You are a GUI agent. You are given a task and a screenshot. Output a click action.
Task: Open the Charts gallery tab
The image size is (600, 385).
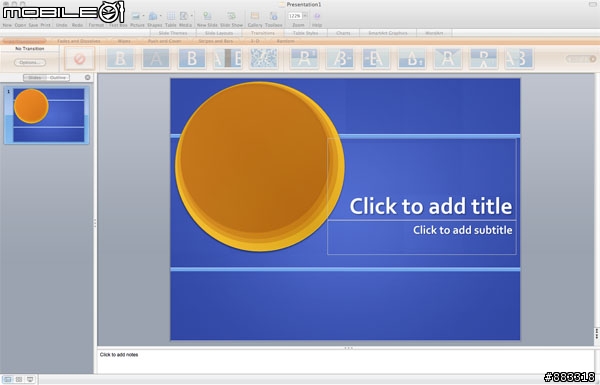pos(343,33)
